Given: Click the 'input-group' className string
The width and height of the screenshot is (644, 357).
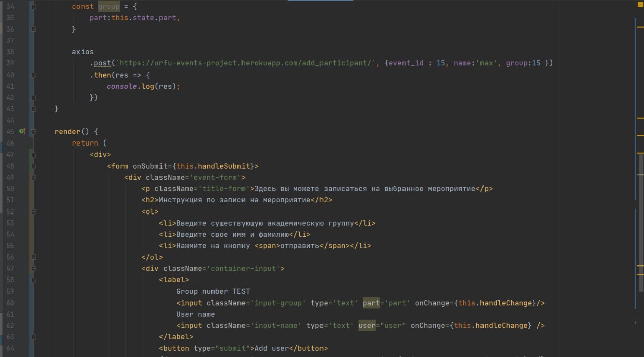Looking at the screenshot, I should click(278, 303).
